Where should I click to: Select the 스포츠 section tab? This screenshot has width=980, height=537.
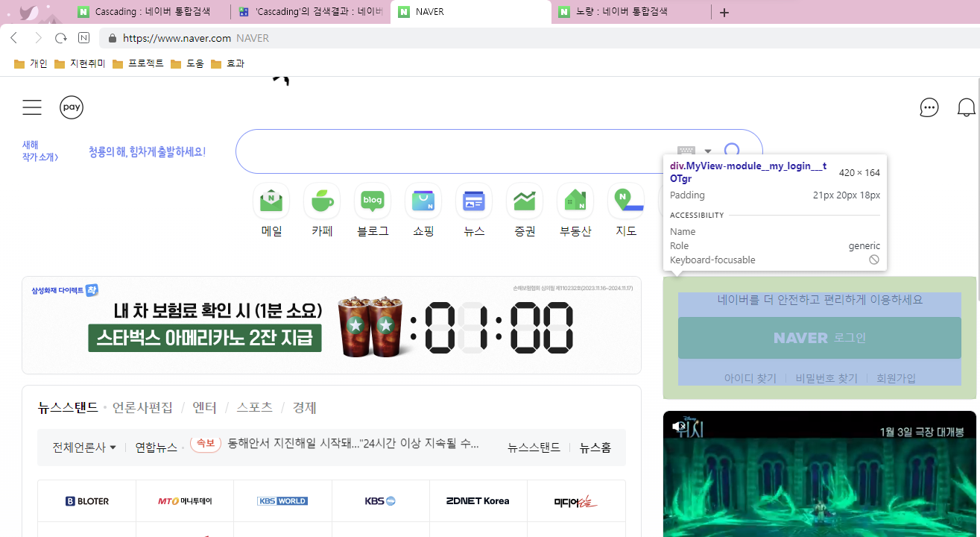point(254,407)
